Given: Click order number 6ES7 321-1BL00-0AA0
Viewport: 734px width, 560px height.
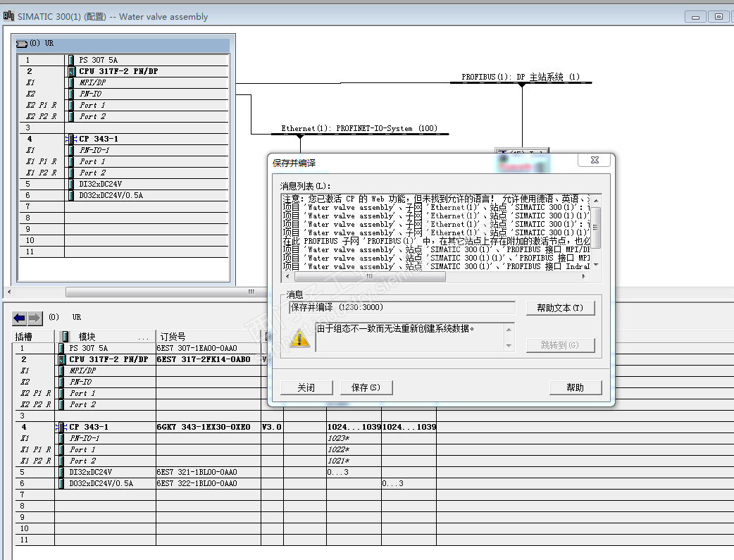Looking at the screenshot, I should click(197, 472).
